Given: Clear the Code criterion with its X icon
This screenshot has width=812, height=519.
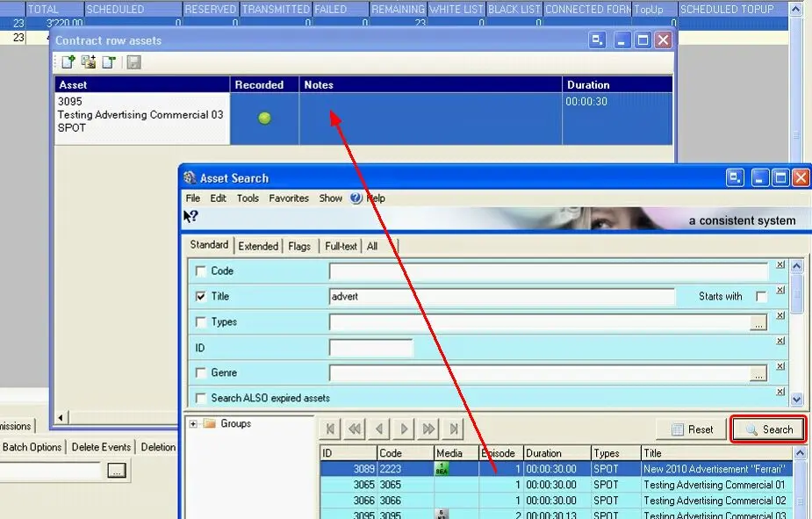Looking at the screenshot, I should [780, 265].
